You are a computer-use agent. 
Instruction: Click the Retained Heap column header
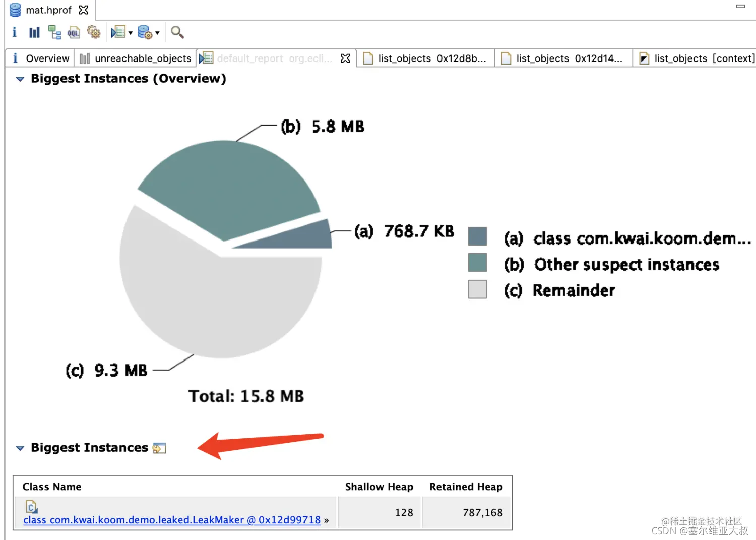click(466, 487)
